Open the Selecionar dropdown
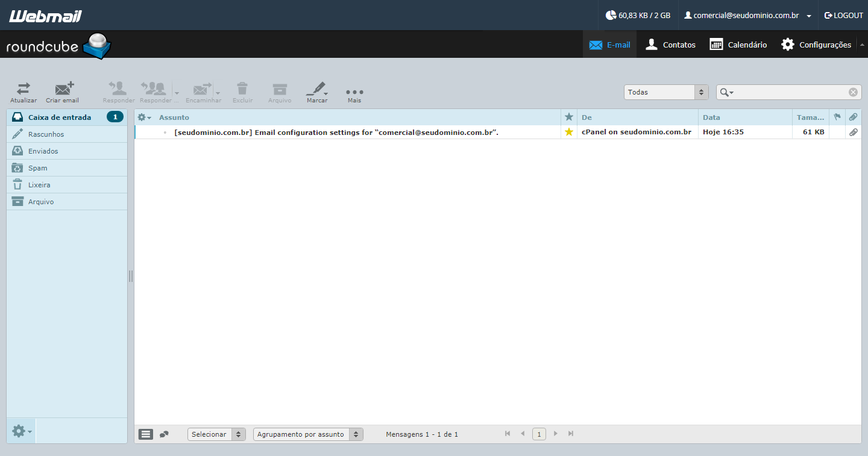868x456 pixels. click(216, 434)
